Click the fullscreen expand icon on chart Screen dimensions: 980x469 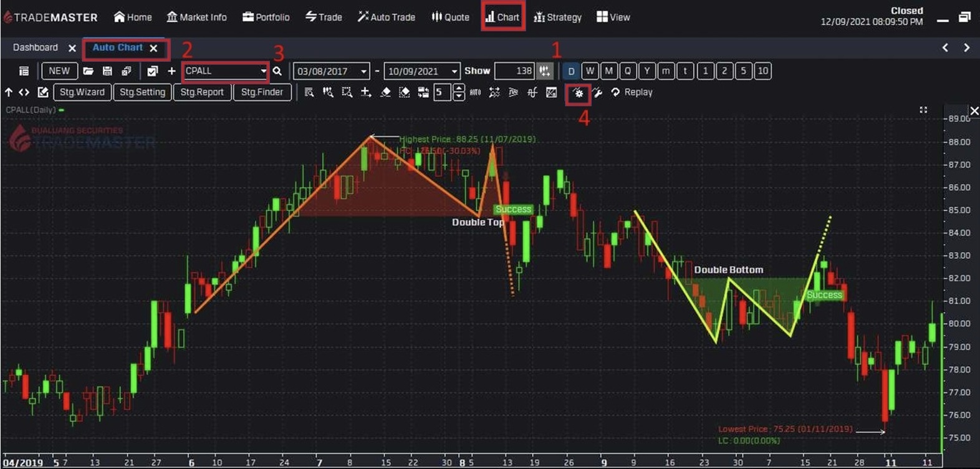(923, 110)
